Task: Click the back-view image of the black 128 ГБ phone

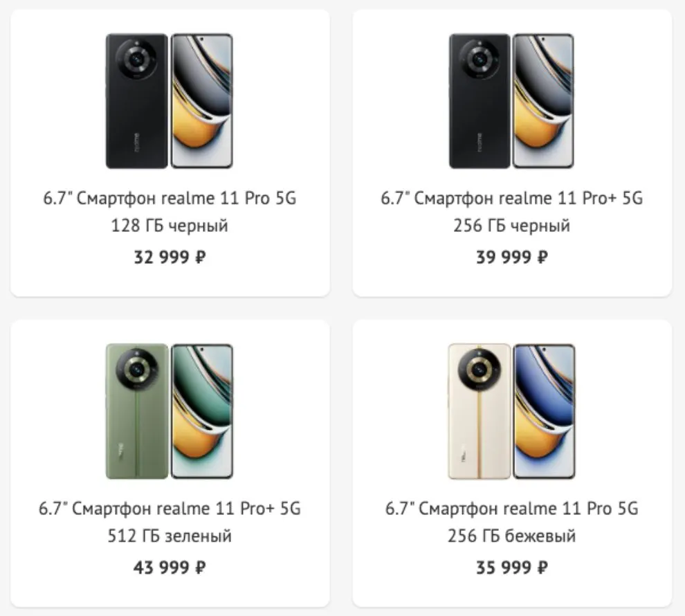Action: coord(137,101)
